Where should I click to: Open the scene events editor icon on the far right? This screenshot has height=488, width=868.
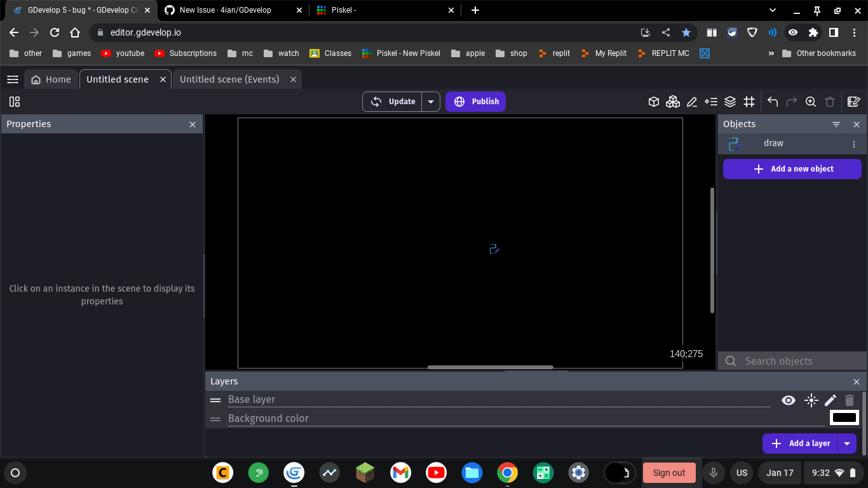853,101
